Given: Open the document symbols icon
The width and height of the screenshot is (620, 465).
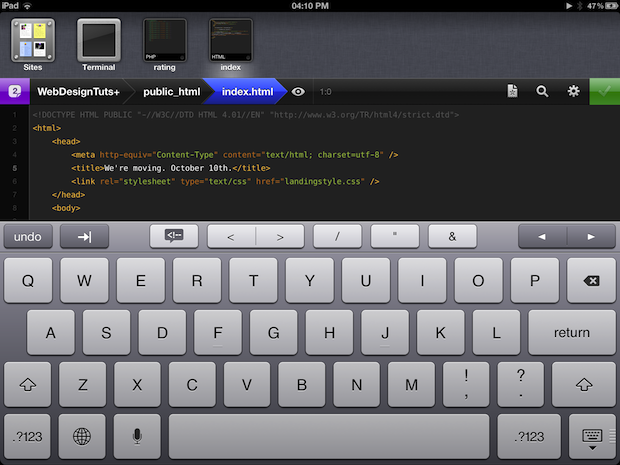Looking at the screenshot, I should [512, 91].
